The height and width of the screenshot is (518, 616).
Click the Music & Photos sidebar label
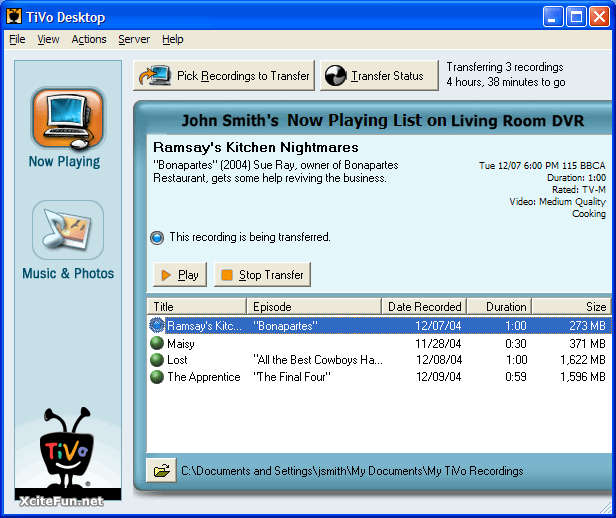[x=68, y=273]
